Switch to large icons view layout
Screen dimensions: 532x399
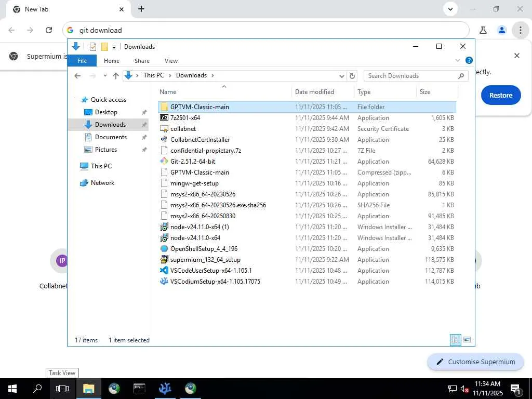467,340
